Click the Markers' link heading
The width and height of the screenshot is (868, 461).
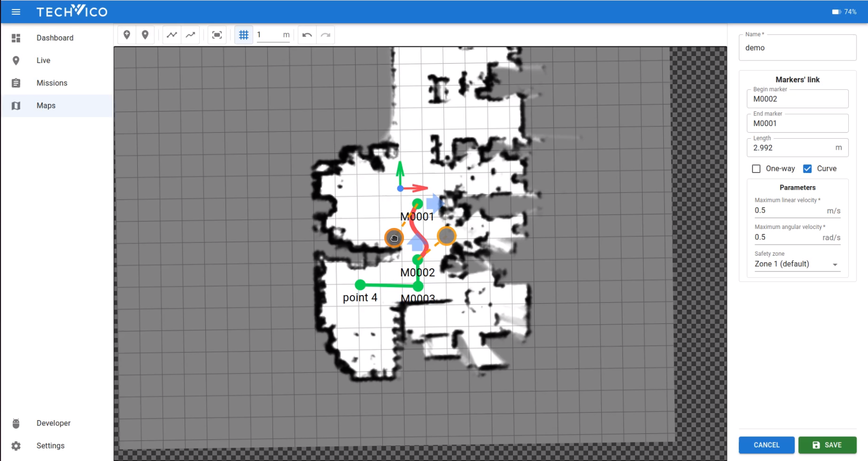pyautogui.click(x=797, y=80)
